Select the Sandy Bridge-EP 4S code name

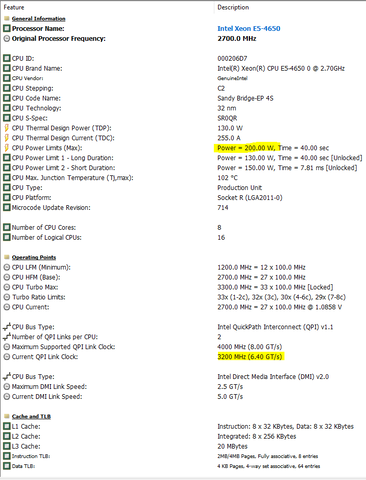(245, 98)
